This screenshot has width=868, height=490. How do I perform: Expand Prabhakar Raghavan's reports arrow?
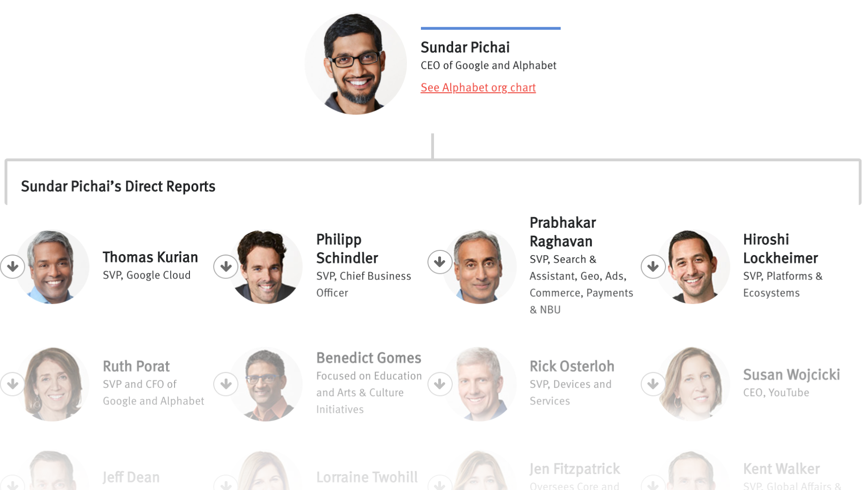tap(440, 262)
